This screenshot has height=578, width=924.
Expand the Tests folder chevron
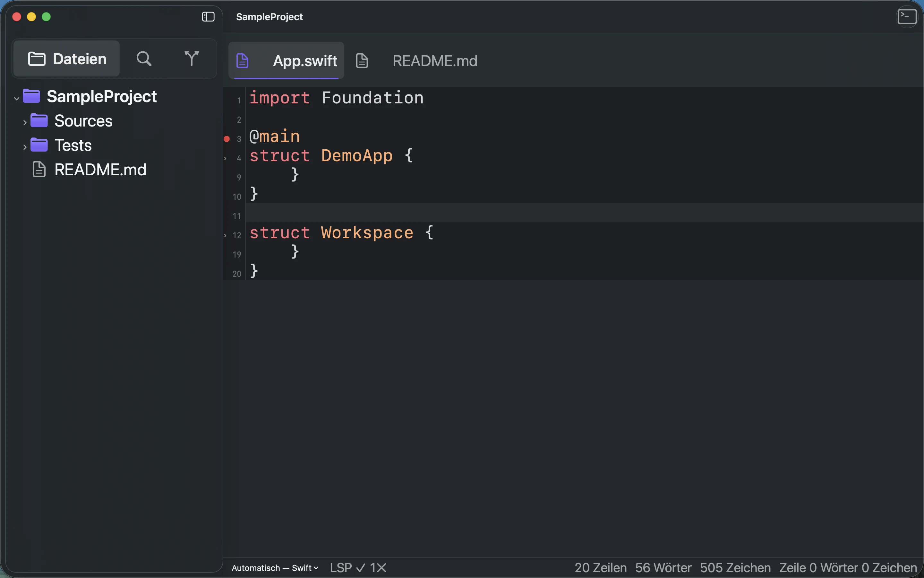[25, 147]
